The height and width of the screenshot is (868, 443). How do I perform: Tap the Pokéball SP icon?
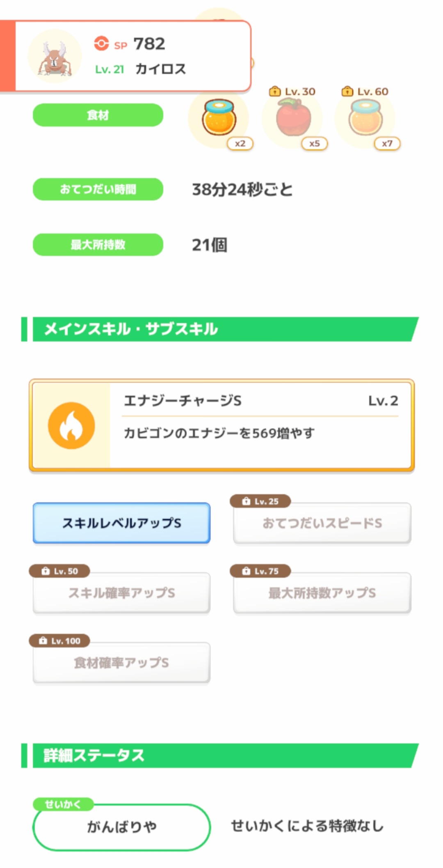tap(101, 43)
